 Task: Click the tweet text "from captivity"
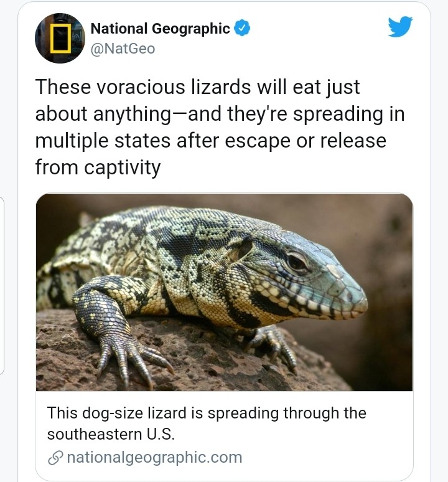[98, 168]
